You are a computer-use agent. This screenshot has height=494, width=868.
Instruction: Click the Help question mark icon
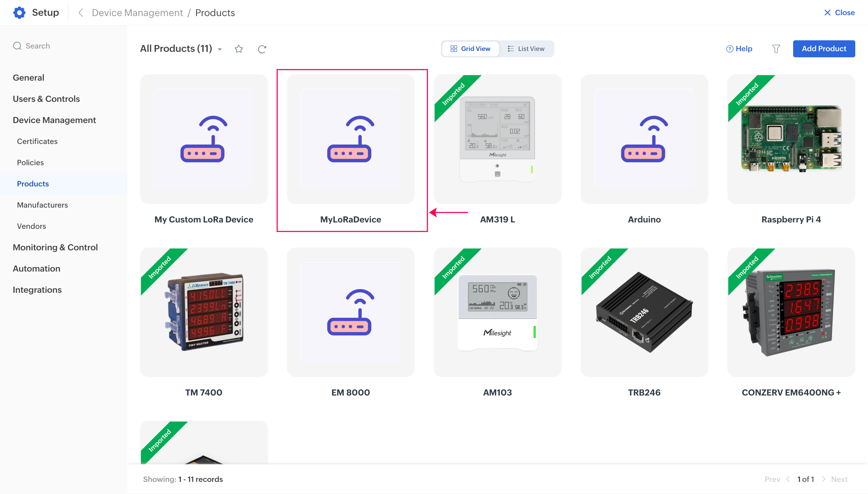(x=729, y=49)
